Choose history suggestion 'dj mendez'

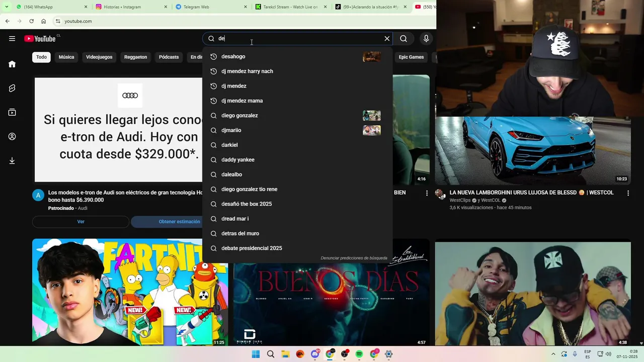point(297,86)
